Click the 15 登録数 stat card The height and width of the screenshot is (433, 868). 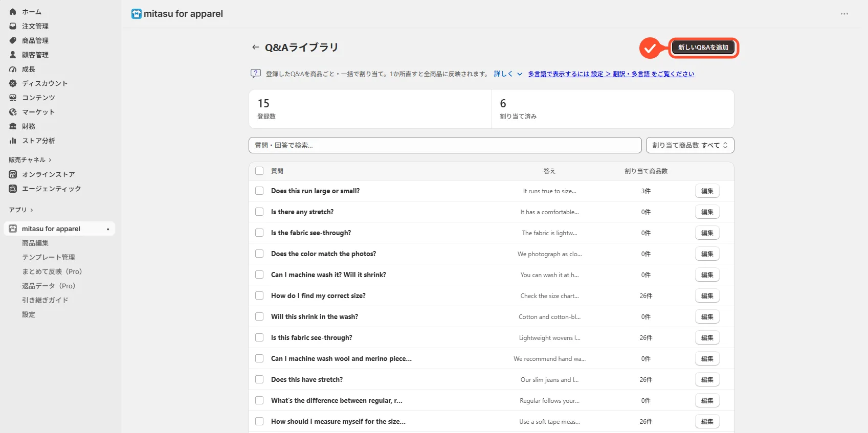pos(370,109)
